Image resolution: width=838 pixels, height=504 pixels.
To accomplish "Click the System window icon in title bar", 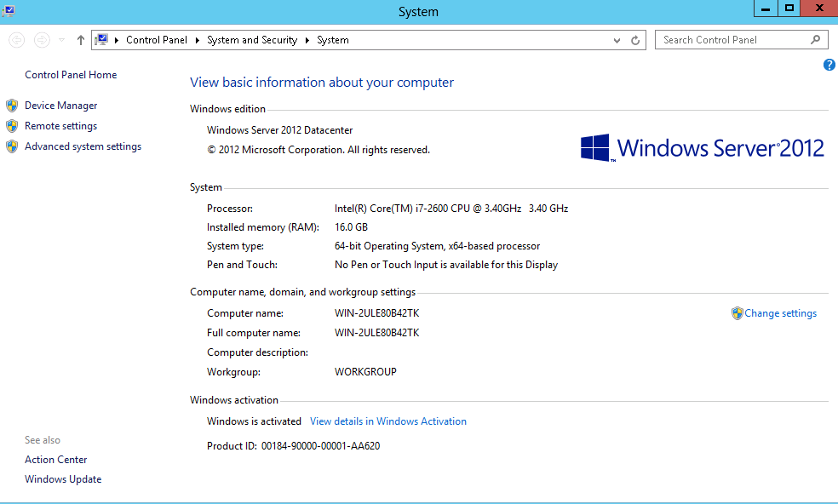I will coord(8,9).
